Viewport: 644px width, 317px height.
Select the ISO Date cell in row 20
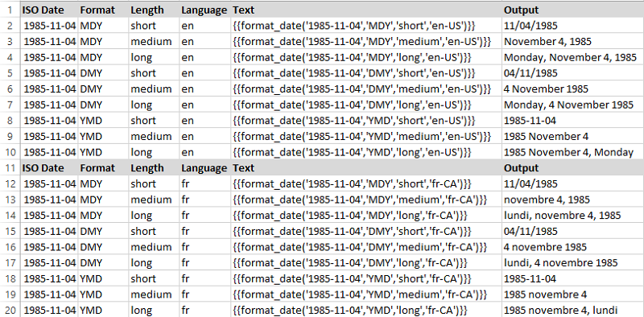click(49, 310)
